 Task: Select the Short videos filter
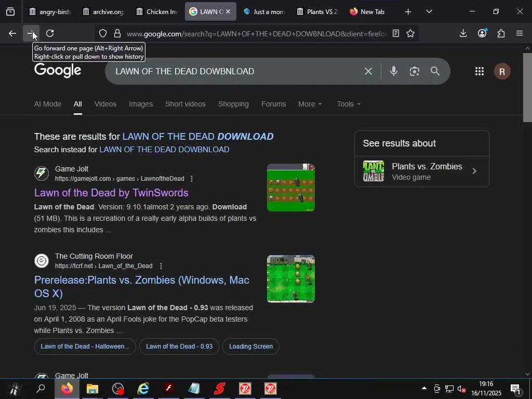click(185, 104)
